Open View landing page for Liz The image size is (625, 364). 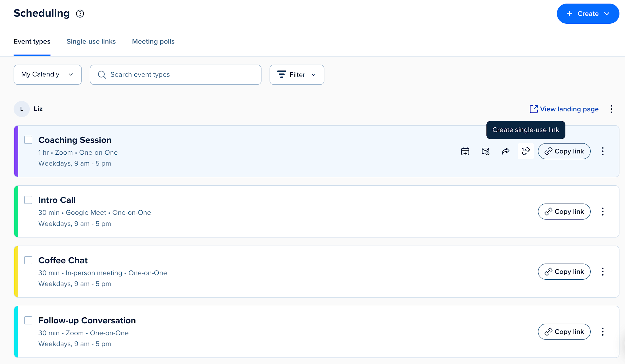point(569,109)
